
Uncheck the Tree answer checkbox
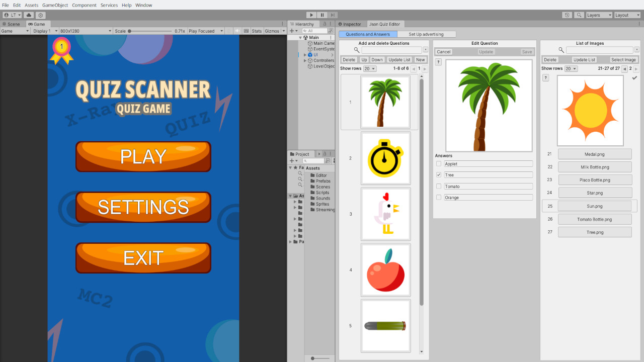pyautogui.click(x=438, y=174)
